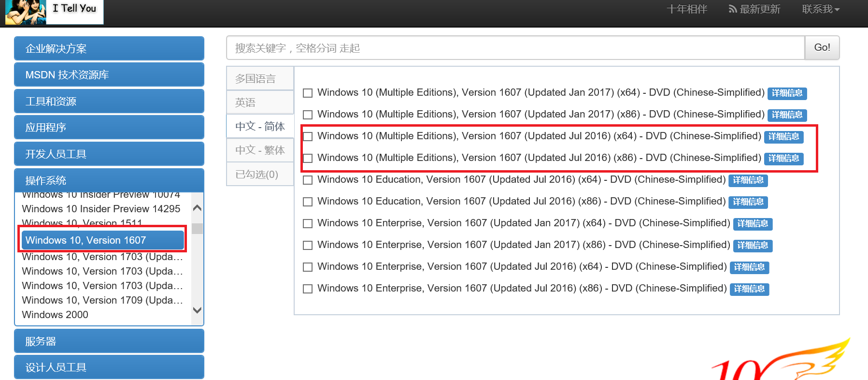
Task: Check Enterprise Jan 2017 x64 entry
Action: 308,223
